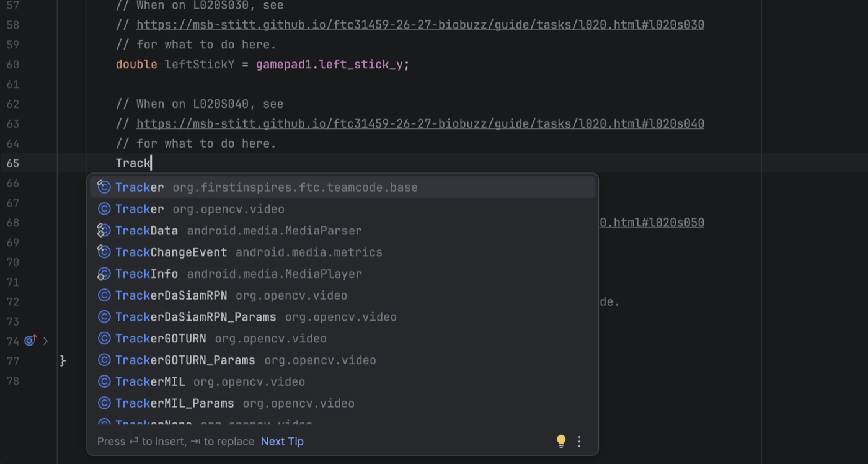Click the yellow lightbulb icon in popup
The height and width of the screenshot is (464, 868).
point(561,441)
